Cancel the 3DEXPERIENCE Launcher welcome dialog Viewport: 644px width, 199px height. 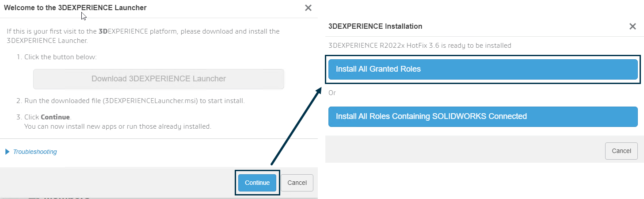pyautogui.click(x=297, y=183)
